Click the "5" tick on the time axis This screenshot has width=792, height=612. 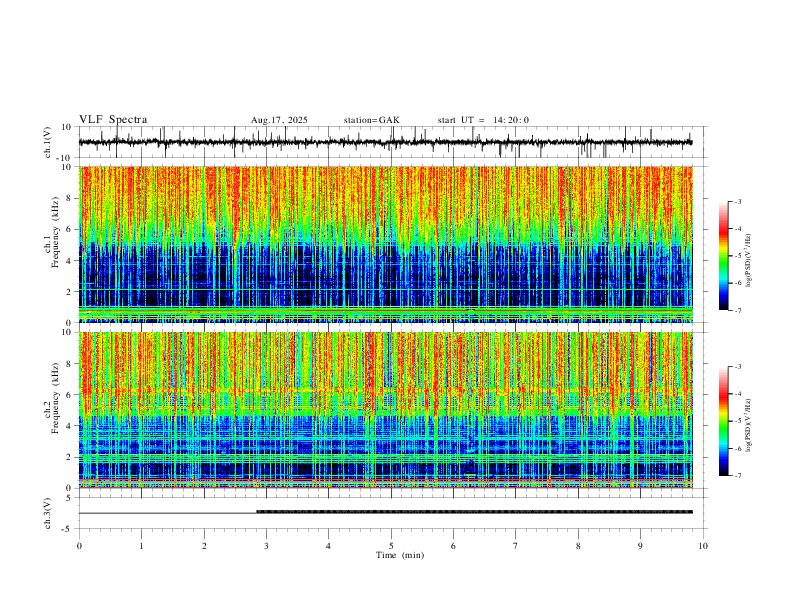tap(391, 546)
